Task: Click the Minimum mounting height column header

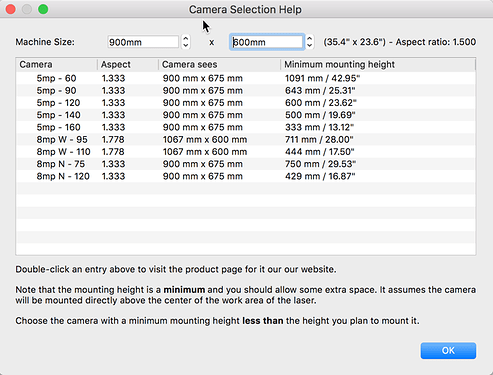Action: coord(378,64)
